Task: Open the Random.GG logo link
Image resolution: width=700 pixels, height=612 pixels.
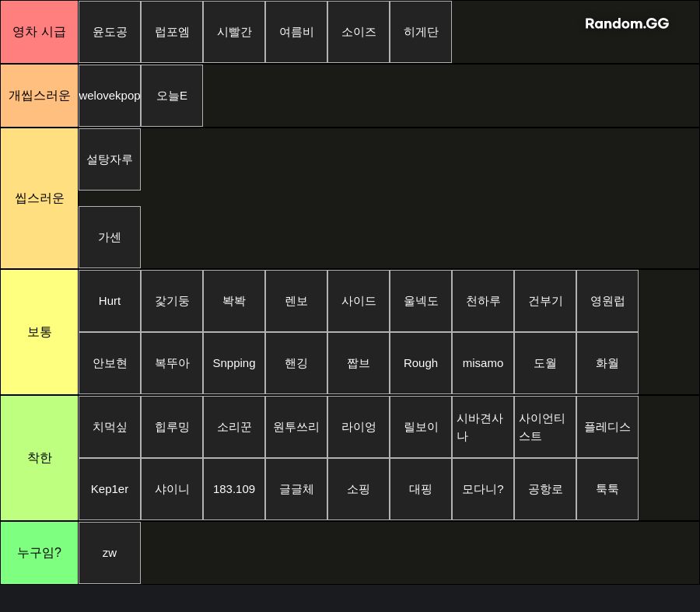Action: coord(627,23)
